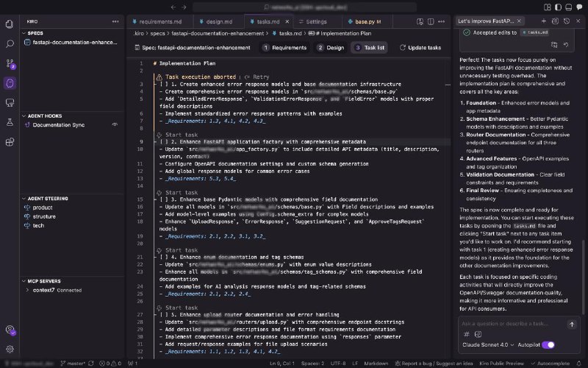Image resolution: width=588 pixels, height=368 pixels.
Task: Open the Design spec step
Action: [x=330, y=48]
